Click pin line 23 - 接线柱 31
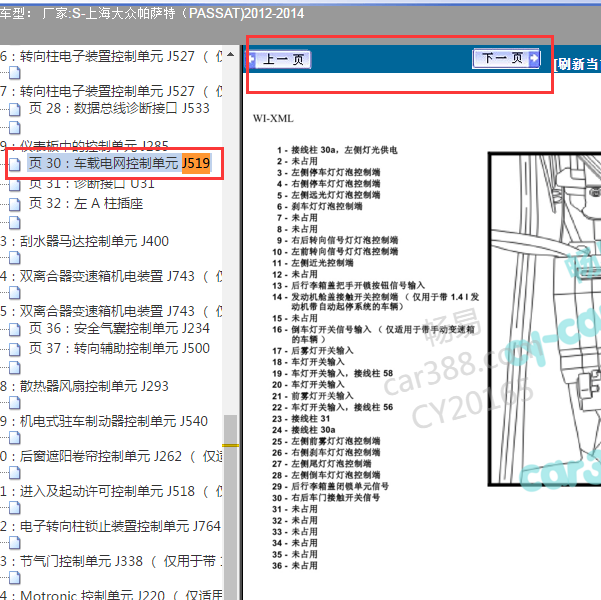The image size is (601, 600). tap(301, 419)
